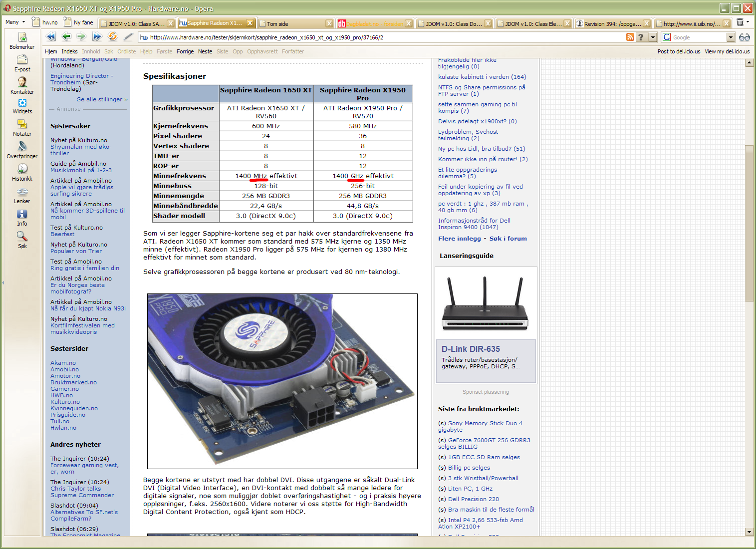
Task: Click View my del.icio.us
Action: coord(727,51)
